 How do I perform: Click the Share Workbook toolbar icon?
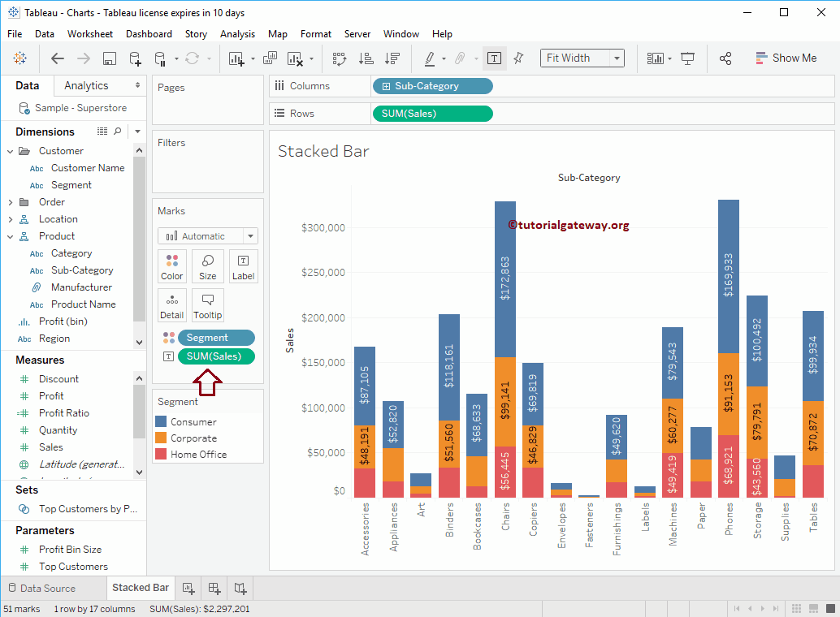(x=725, y=58)
